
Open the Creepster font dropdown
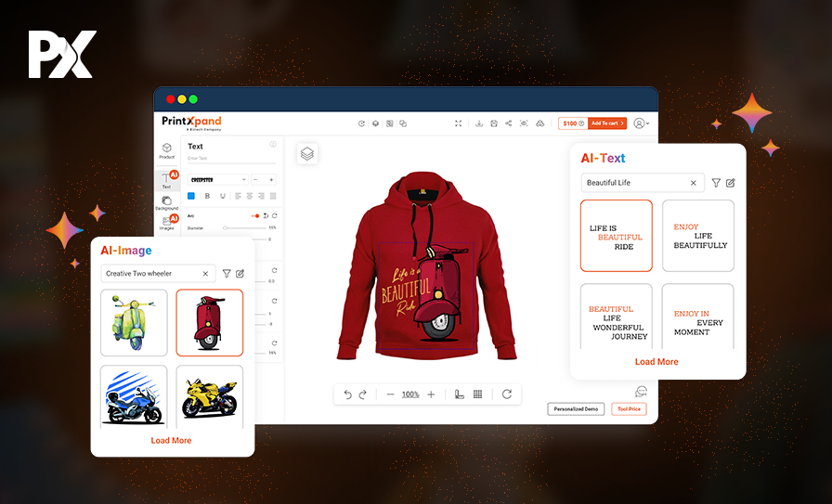pos(217,179)
